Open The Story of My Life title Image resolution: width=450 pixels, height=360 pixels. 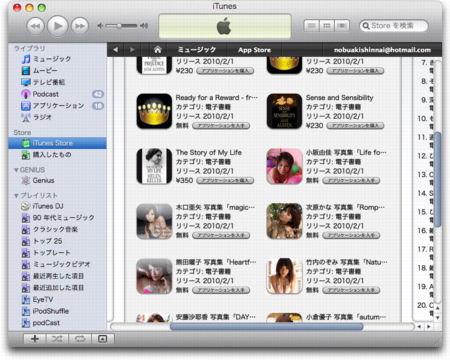(209, 152)
